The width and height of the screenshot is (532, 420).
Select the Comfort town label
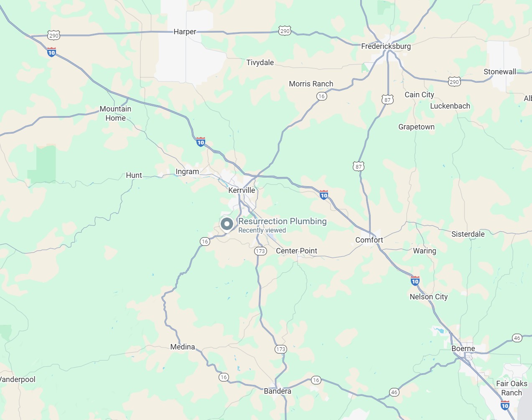pos(369,240)
